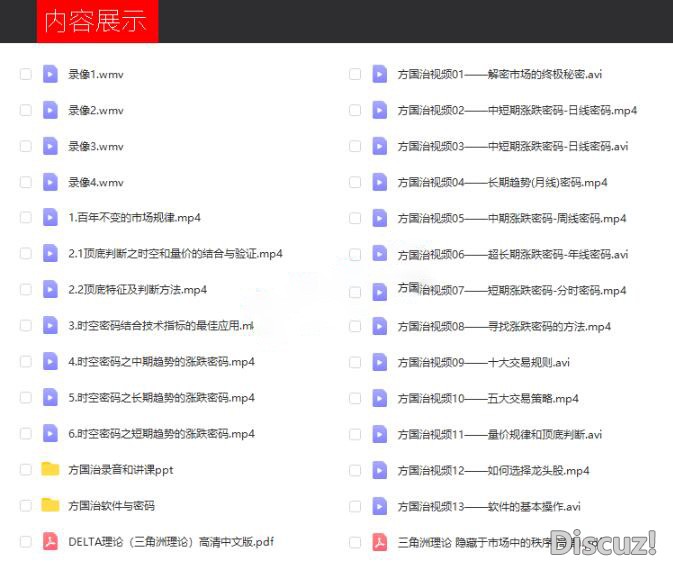Click video icon for 方国治视频08 寻找涨跌密码的方法
Image resolution: width=673 pixels, height=567 pixels.
[x=379, y=327]
